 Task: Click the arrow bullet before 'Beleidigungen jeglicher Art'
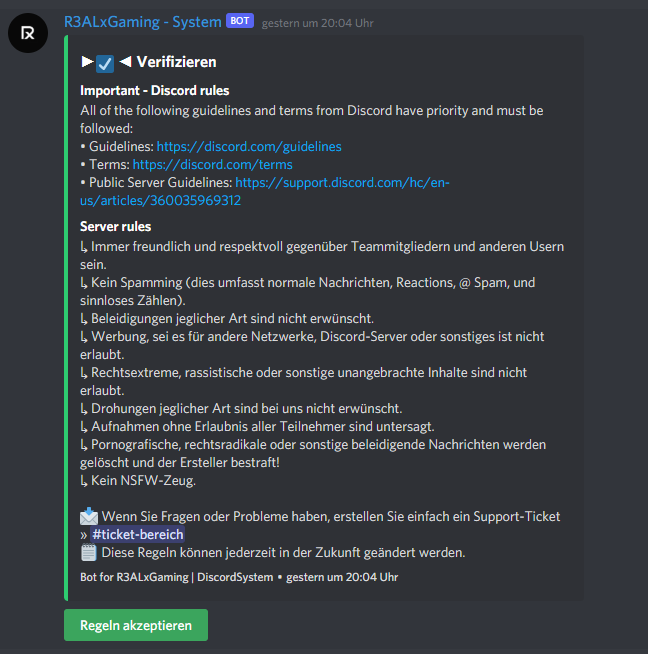[x=84, y=318]
